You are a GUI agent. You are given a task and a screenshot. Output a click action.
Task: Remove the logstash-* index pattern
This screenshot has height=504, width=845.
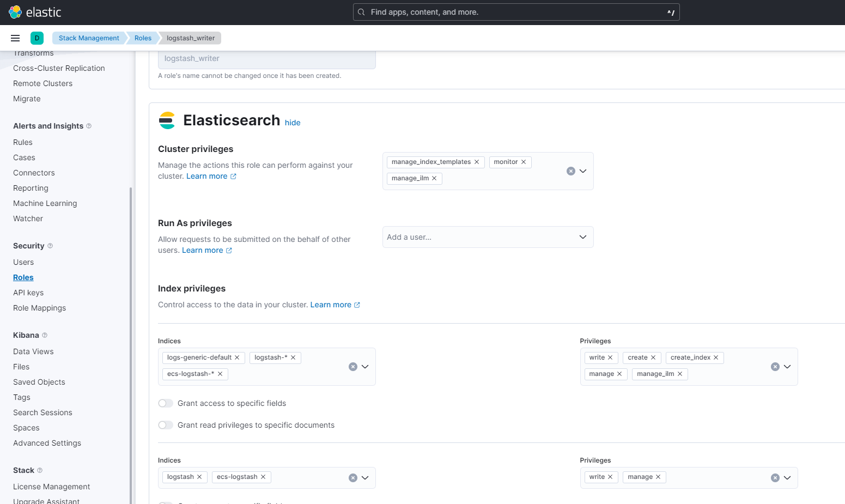coord(293,357)
